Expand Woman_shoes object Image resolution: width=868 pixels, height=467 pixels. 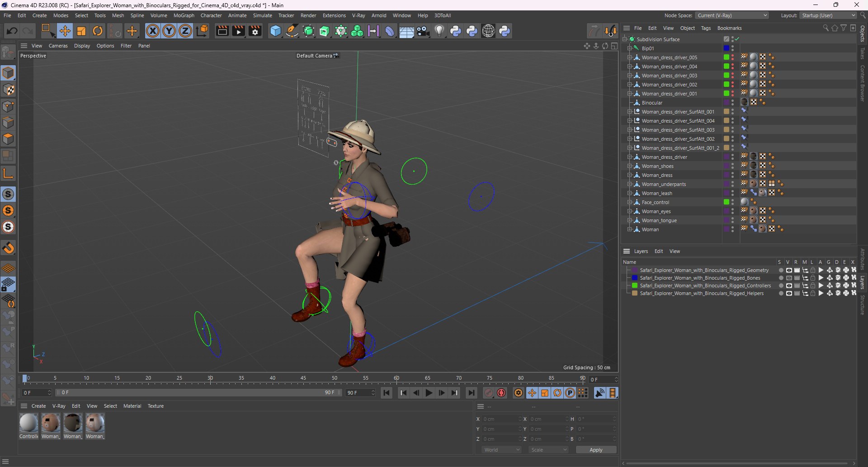(629, 166)
